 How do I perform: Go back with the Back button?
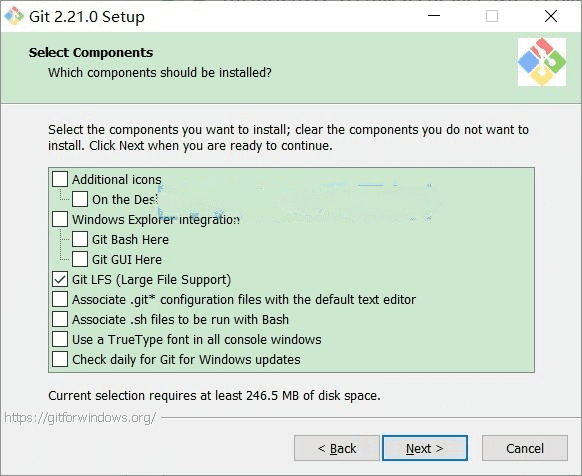tap(337, 448)
